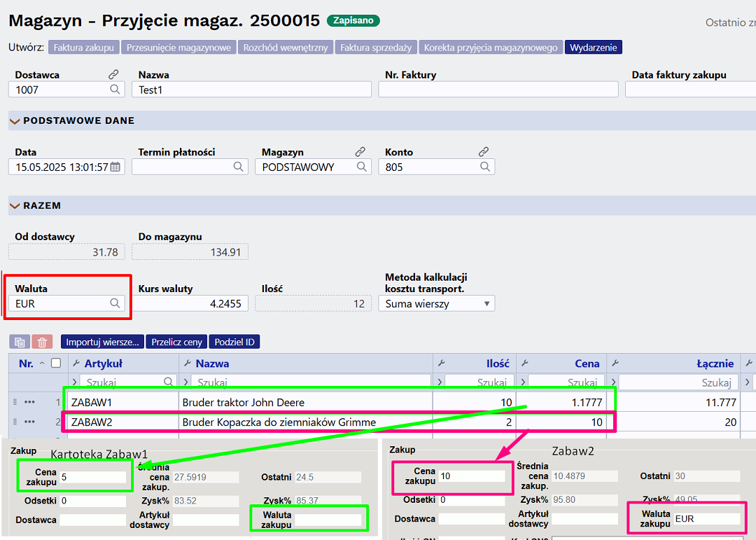Click wrench icon of Nazwa column
756x540 pixels.
pos(188,364)
